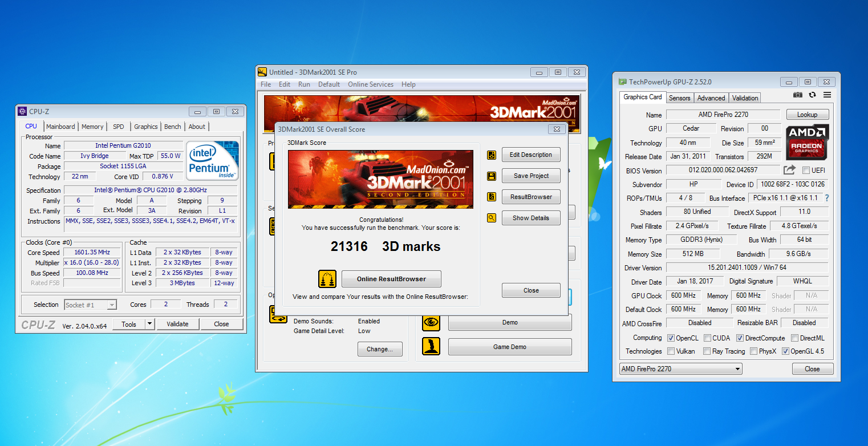
Task: Click the Change... button in 3DMark
Action: click(380, 349)
